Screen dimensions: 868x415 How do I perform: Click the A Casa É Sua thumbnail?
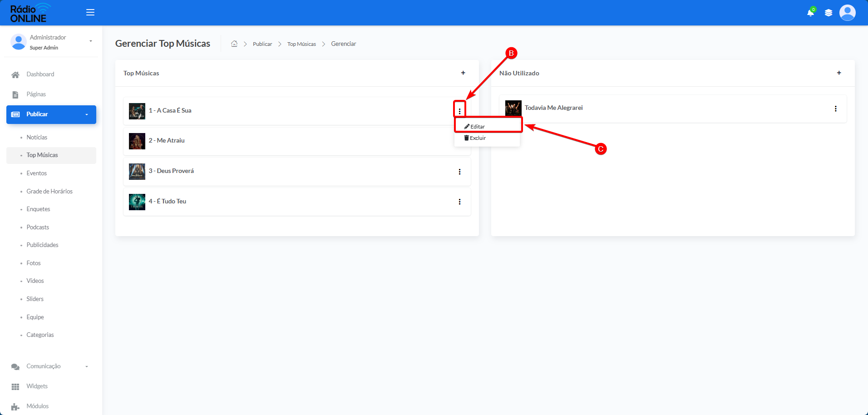(x=137, y=111)
